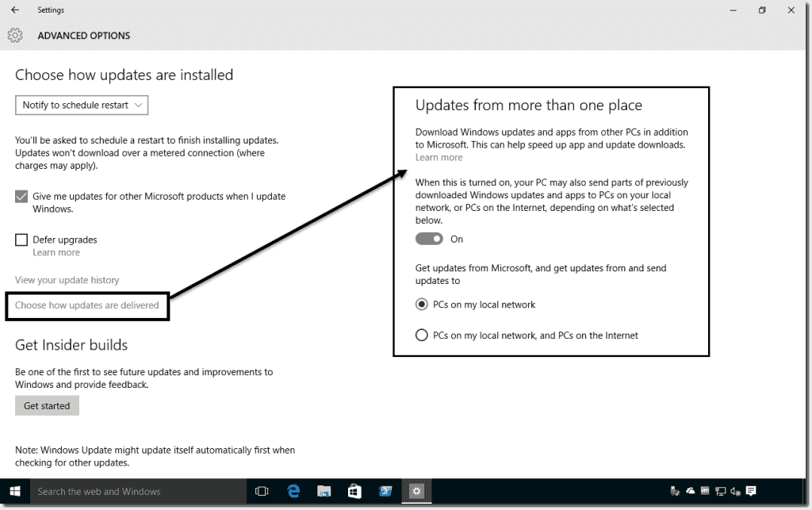Viewport: 812px width, 510px height.
Task: Open the Windows Start menu
Action: pos(15,491)
